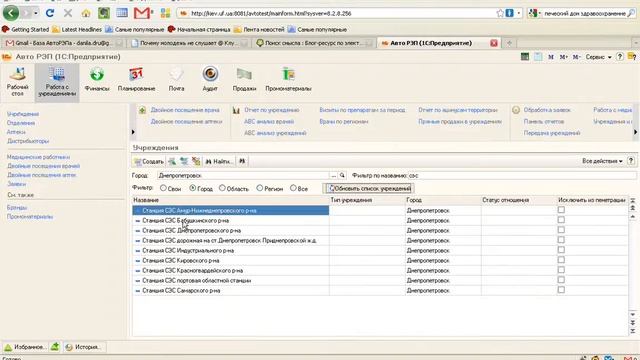Screen dimensions: 640x360
Task: Click copy-item icon next to Создать
Action: pyautogui.click(x=172, y=161)
